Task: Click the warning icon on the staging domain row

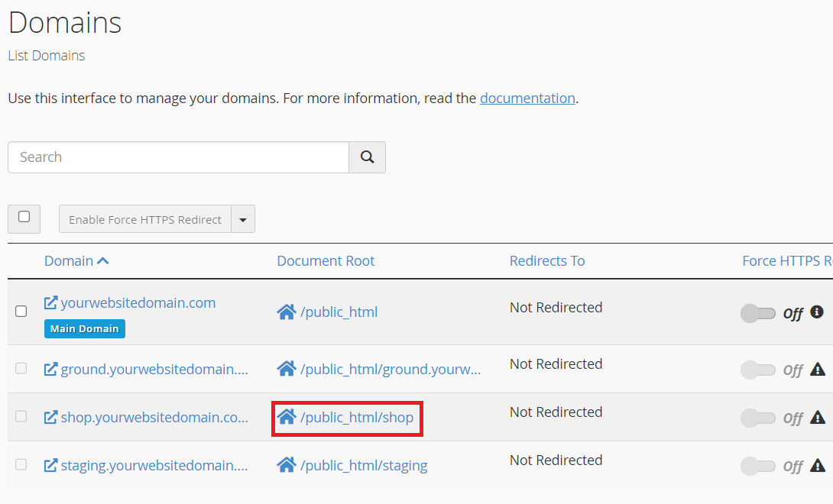Action: (x=816, y=466)
